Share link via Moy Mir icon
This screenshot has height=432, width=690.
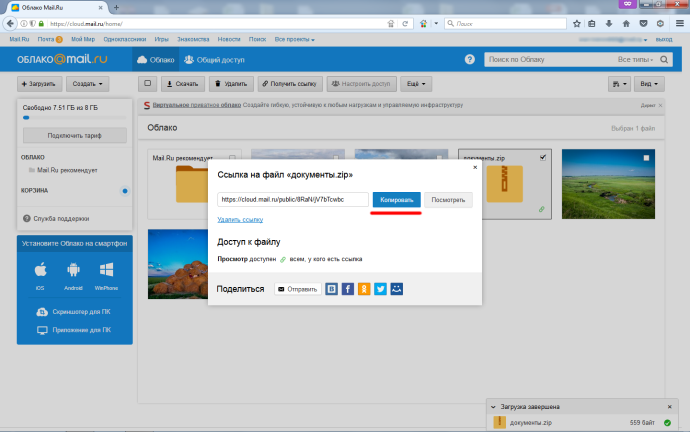pyautogui.click(x=397, y=289)
